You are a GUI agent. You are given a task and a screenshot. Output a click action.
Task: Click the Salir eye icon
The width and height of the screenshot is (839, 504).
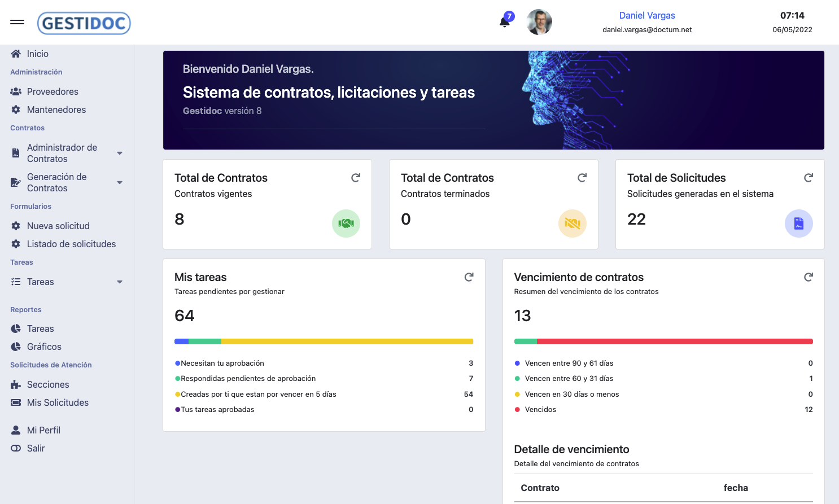(15, 448)
